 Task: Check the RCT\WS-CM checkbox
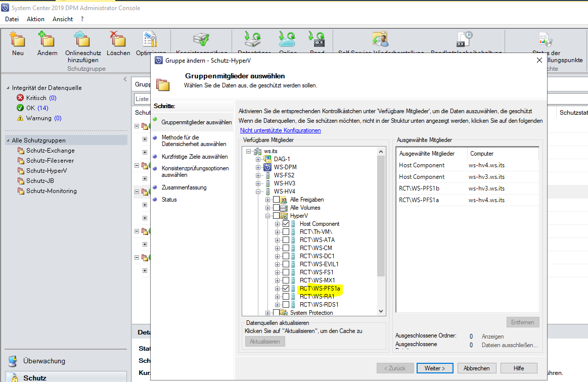pyautogui.click(x=286, y=248)
